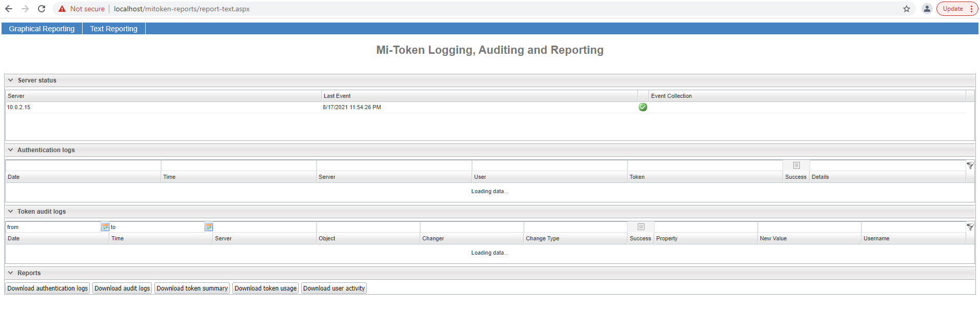The height and width of the screenshot is (310, 980).
Task: Click Download user activity button
Action: coord(334,288)
